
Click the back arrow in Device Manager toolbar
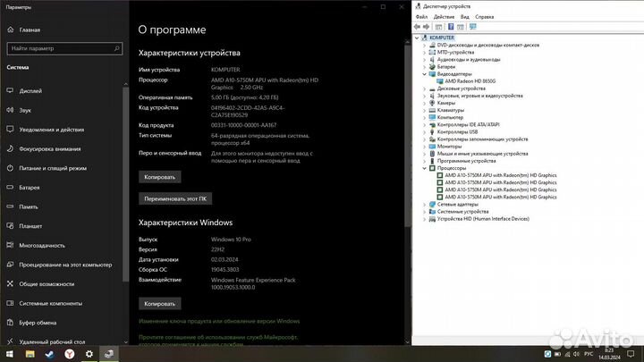(418, 27)
